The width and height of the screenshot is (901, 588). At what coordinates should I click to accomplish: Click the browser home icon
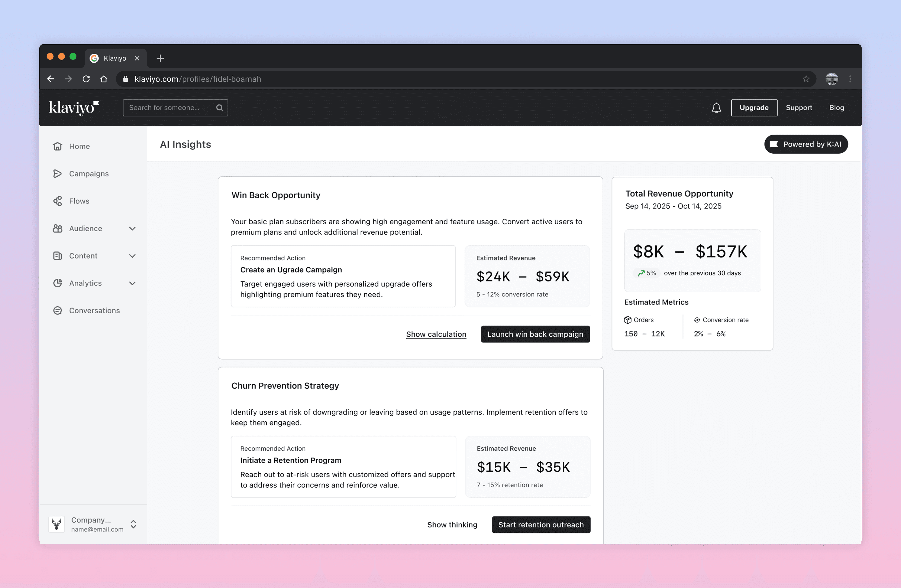click(x=104, y=79)
